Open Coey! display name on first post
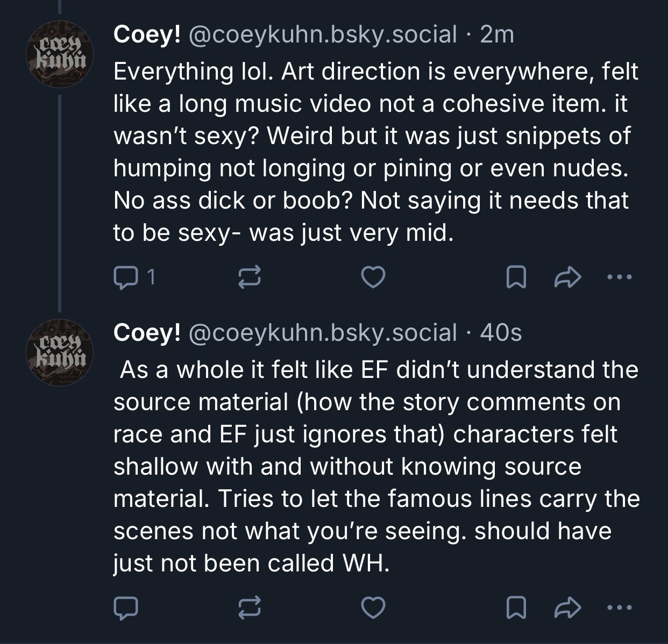668x644 pixels. [146, 34]
